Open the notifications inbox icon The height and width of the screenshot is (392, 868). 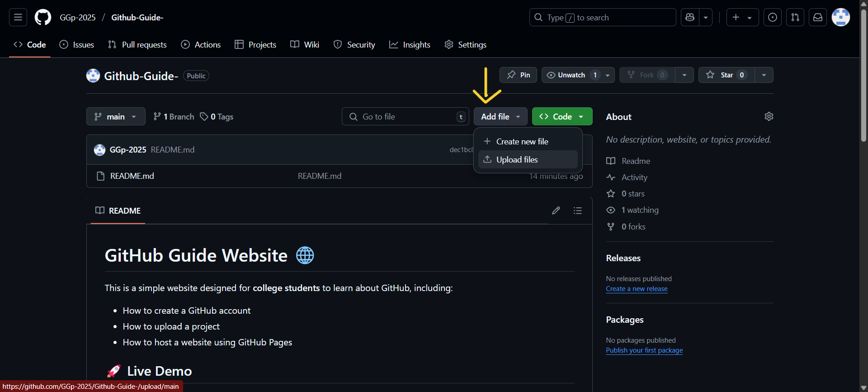pos(818,17)
